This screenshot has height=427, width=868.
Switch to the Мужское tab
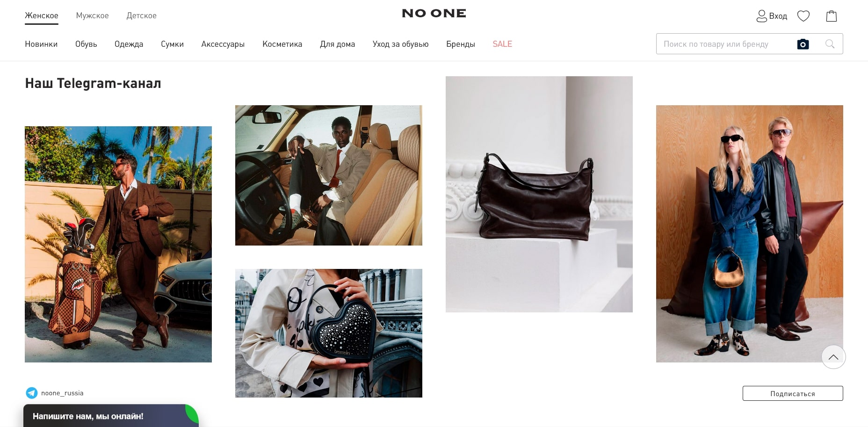[x=93, y=15]
